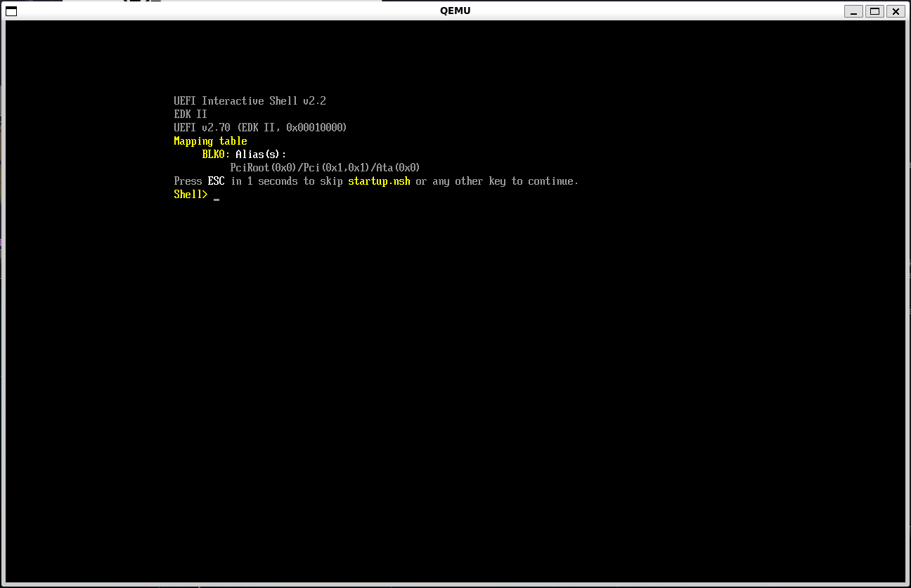
Task: Click the "UEFI Interactive Shell" line
Action: (x=235, y=101)
